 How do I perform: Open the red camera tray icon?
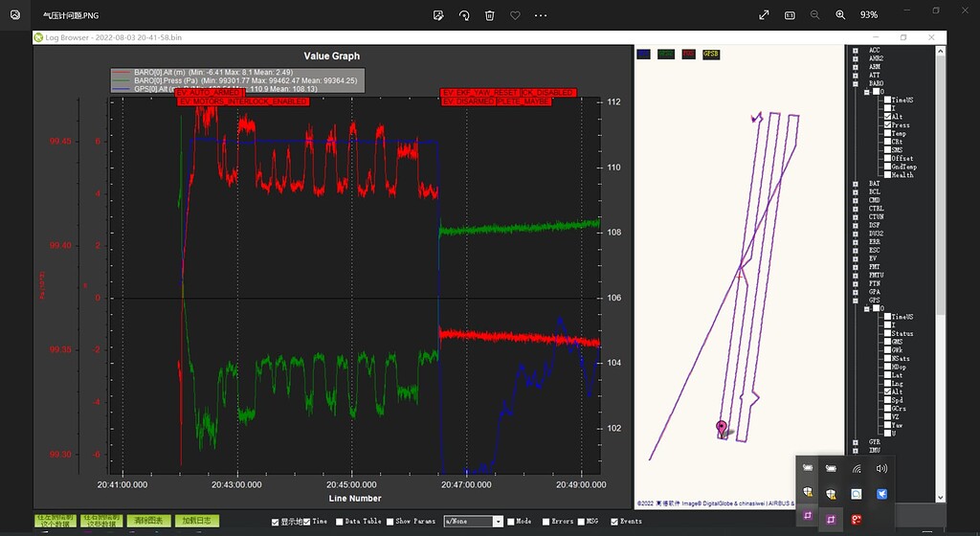857,519
